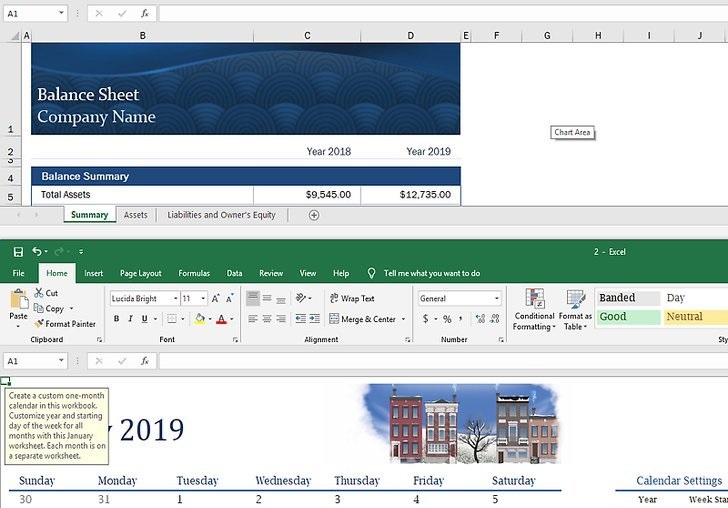Click the Save icon in quick access toolbar
Image resolution: width=728 pixels, height=508 pixels.
(x=18, y=252)
